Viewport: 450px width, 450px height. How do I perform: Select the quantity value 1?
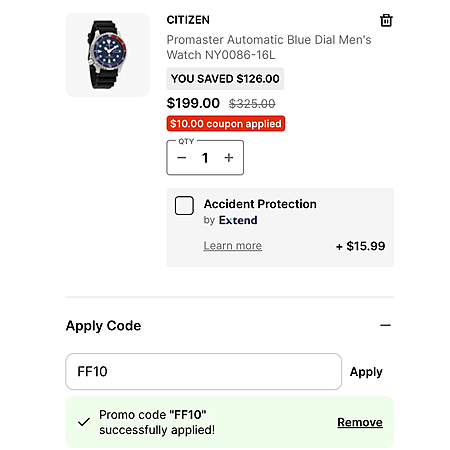(205, 158)
